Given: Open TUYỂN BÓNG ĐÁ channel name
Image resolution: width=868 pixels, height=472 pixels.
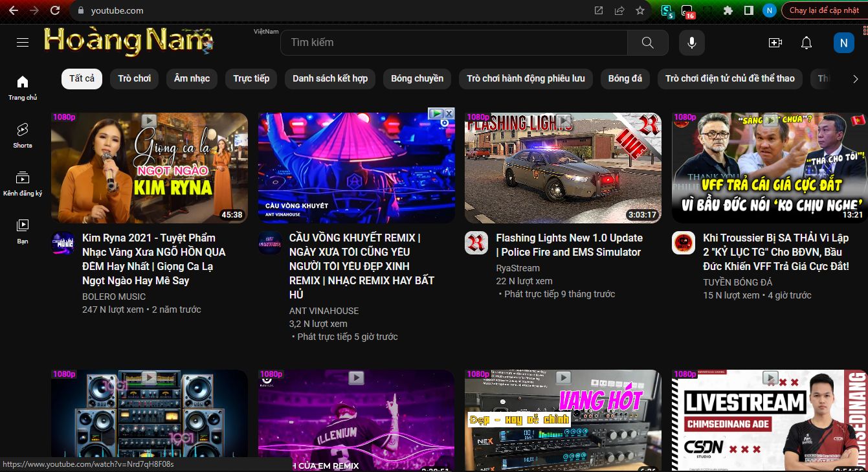Looking at the screenshot, I should [x=738, y=282].
